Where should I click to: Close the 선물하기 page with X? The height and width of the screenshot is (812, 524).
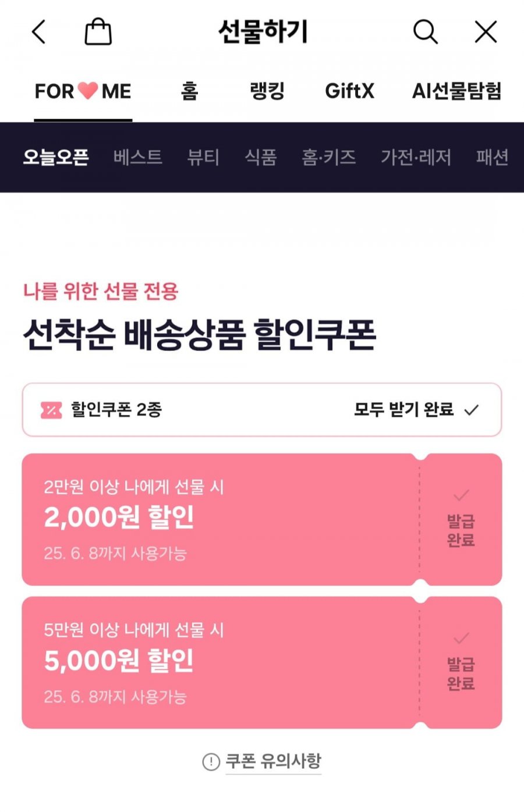click(486, 31)
